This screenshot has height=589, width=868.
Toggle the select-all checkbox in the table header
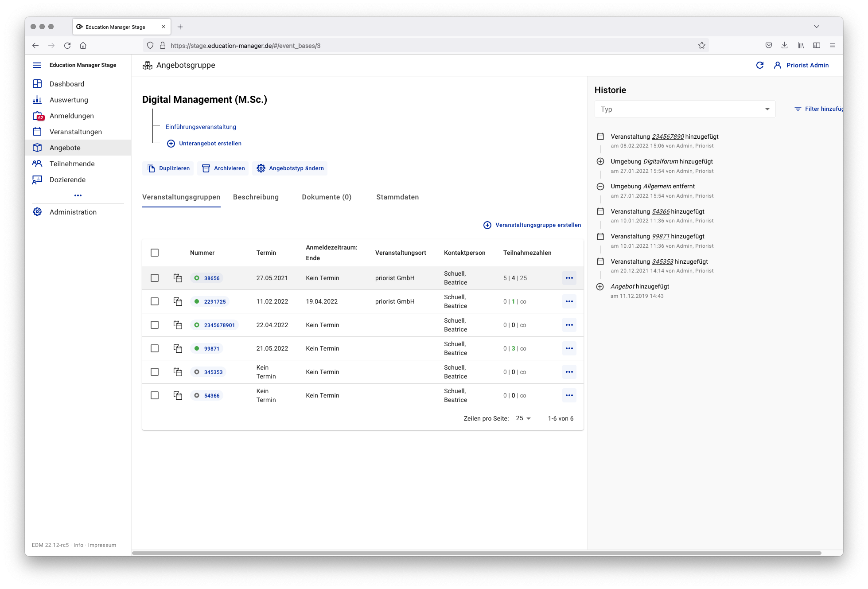click(x=155, y=253)
